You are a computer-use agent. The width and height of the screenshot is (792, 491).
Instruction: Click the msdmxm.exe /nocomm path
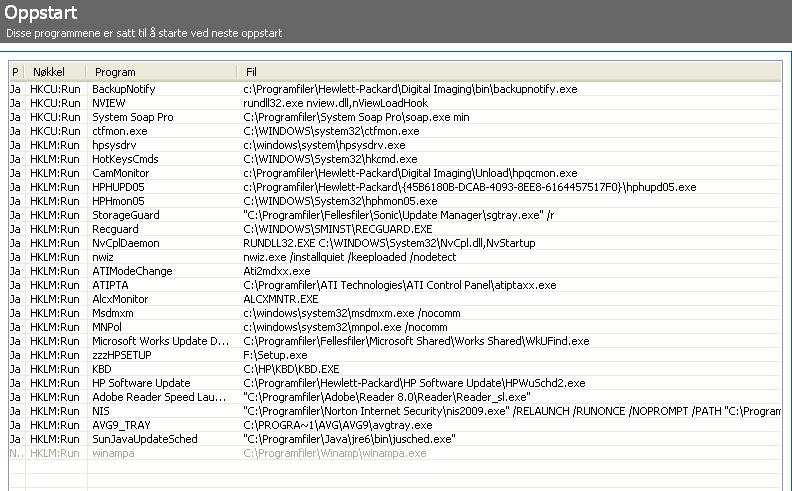tap(352, 313)
